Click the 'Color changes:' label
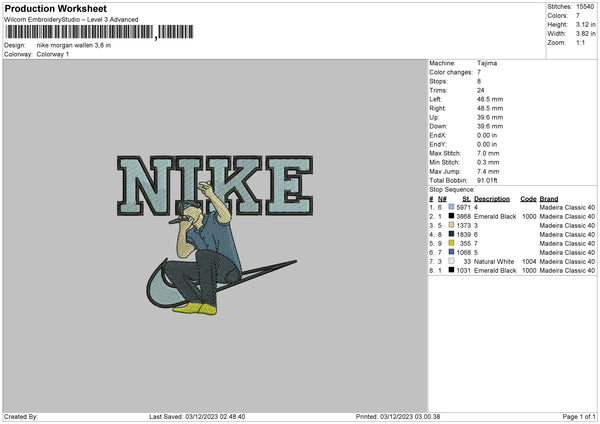The height and width of the screenshot is (424, 600). pos(451,72)
